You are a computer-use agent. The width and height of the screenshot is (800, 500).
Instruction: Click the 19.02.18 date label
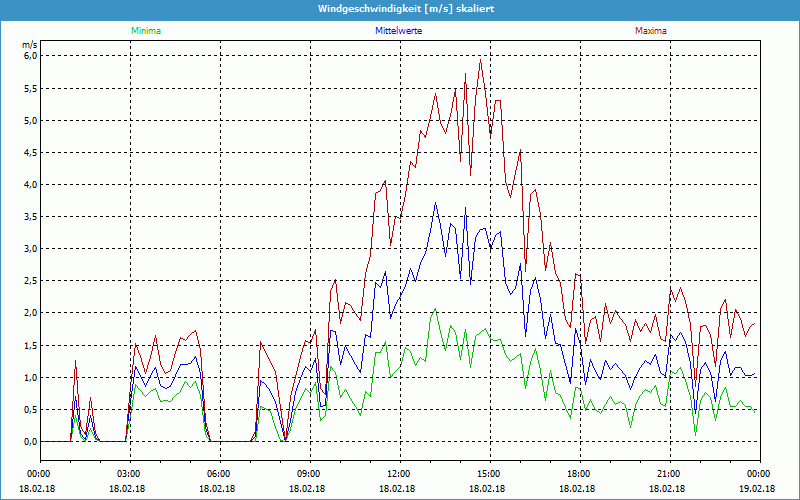759,488
